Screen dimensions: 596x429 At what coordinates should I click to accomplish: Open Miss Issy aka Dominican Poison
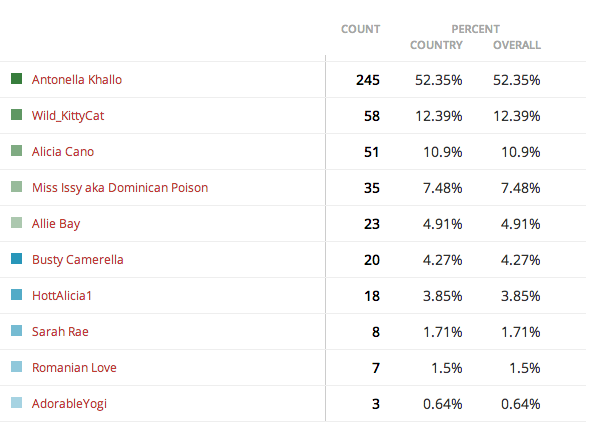[x=120, y=188]
